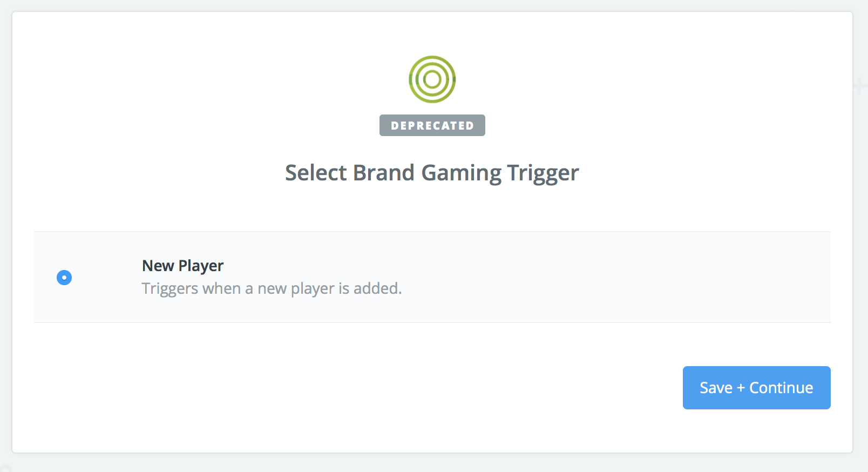This screenshot has width=868, height=472.
Task: Click the word Trigger in the heading
Action: (x=543, y=173)
